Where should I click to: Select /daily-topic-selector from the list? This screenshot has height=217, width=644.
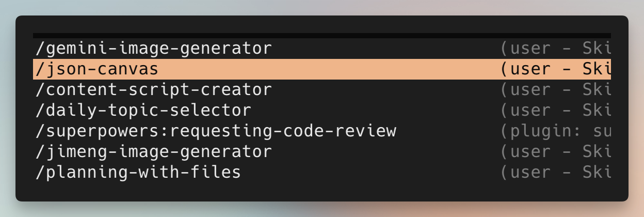pos(143,111)
